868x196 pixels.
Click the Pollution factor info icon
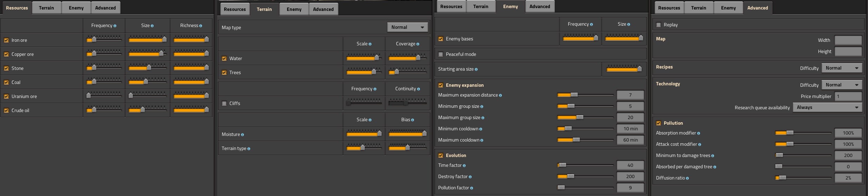pos(472,188)
